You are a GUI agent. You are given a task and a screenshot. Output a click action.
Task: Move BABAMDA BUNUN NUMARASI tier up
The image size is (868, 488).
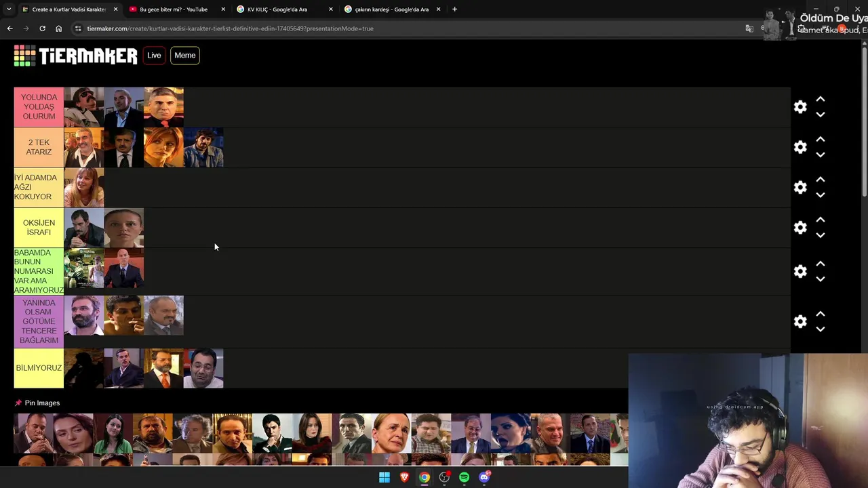pyautogui.click(x=821, y=263)
